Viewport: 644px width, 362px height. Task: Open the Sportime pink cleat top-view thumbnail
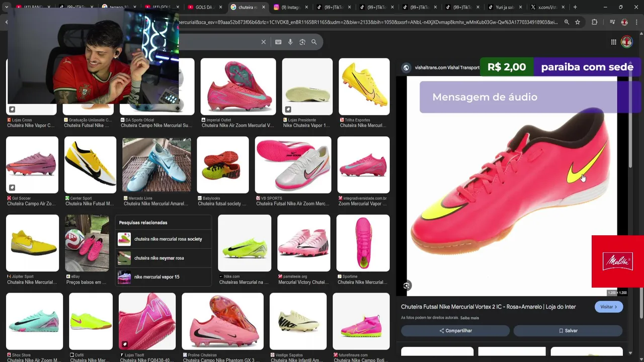point(363,243)
